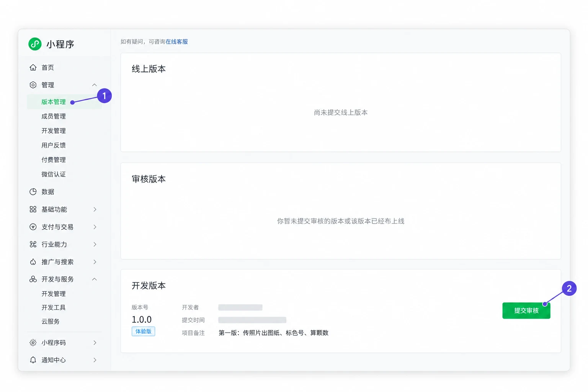The height and width of the screenshot is (392, 588).
Task: Click the 尚未提交线上版本 message
Action: click(341, 113)
